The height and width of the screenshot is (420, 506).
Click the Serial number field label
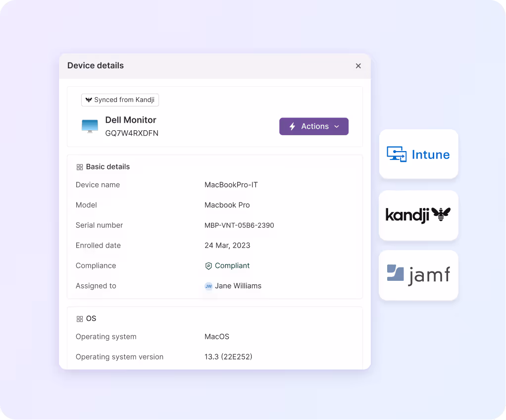[99, 225]
